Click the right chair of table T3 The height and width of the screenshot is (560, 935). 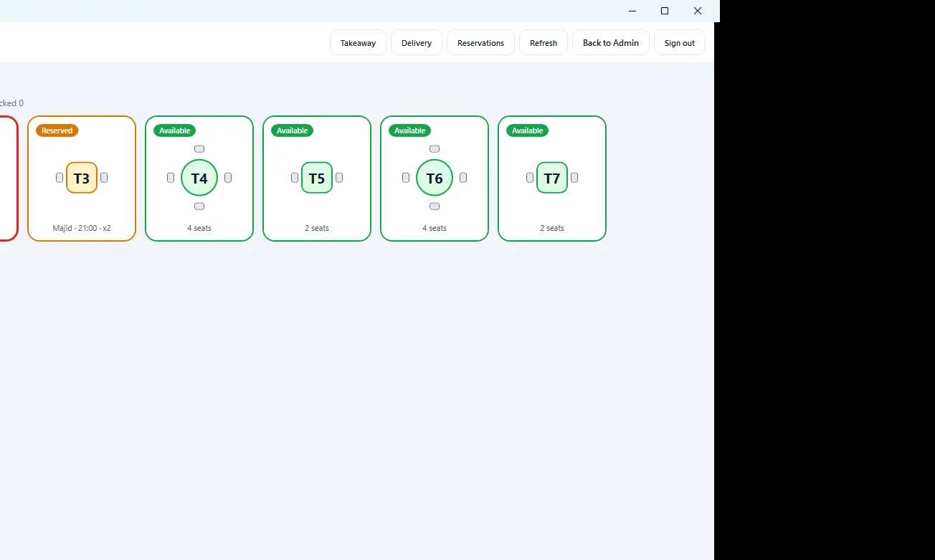pos(104,178)
